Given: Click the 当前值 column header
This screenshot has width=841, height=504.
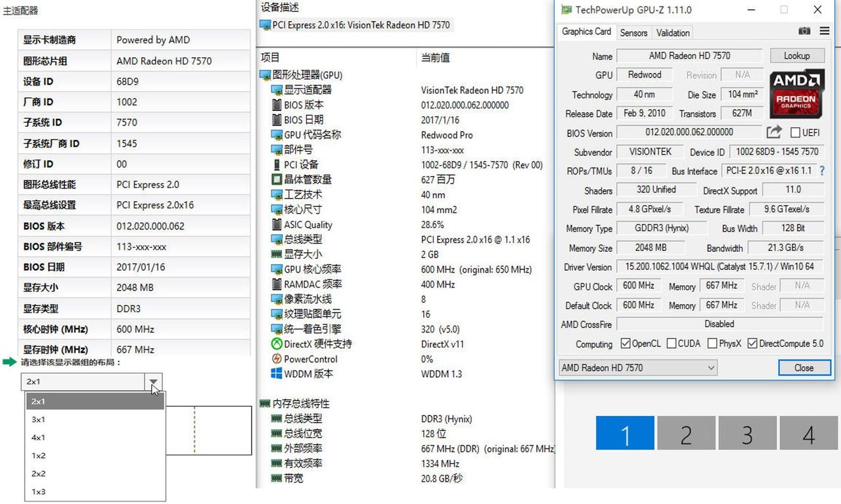Looking at the screenshot, I should click(x=435, y=58).
